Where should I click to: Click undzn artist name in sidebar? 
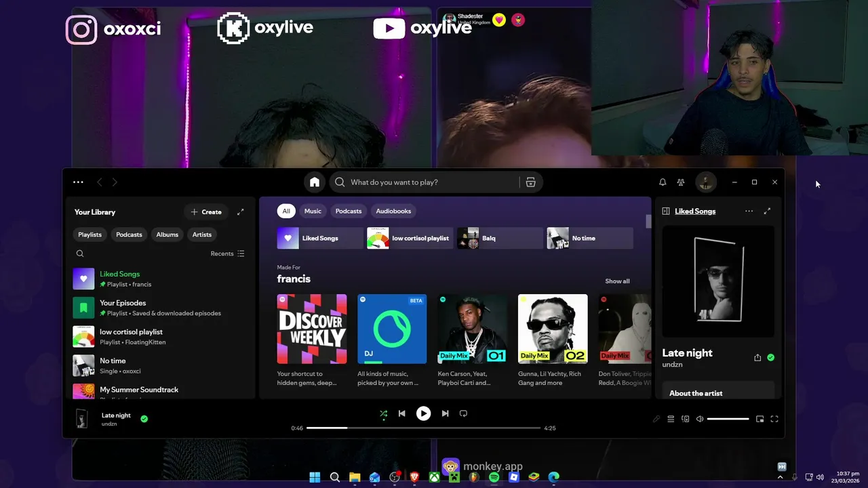click(x=672, y=365)
